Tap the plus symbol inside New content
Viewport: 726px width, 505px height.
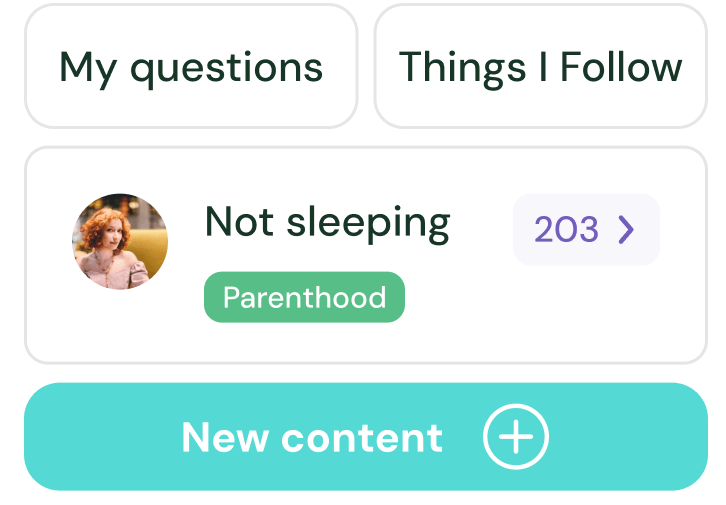(x=516, y=436)
